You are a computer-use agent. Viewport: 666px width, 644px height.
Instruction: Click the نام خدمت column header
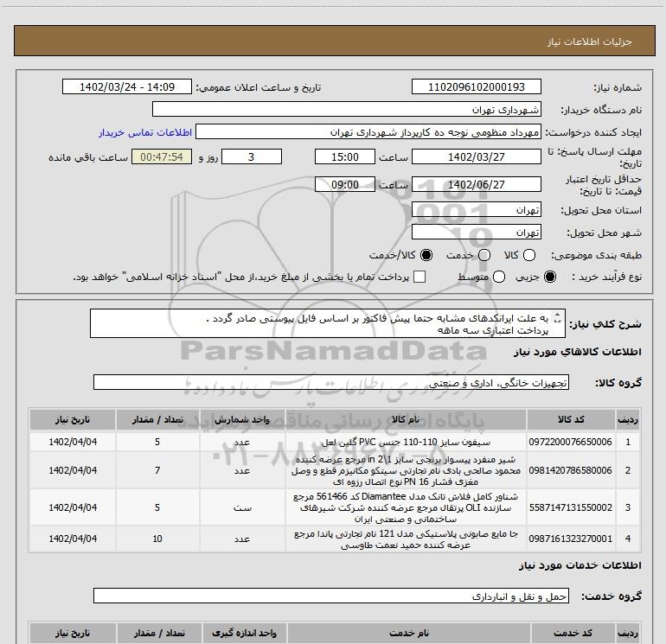pyautogui.click(x=408, y=633)
